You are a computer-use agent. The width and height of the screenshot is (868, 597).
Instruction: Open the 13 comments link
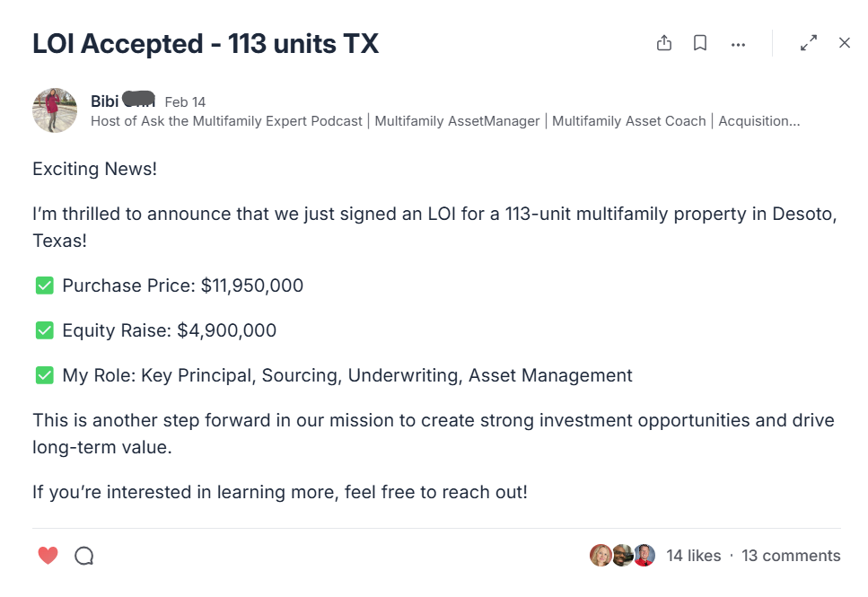click(x=791, y=556)
